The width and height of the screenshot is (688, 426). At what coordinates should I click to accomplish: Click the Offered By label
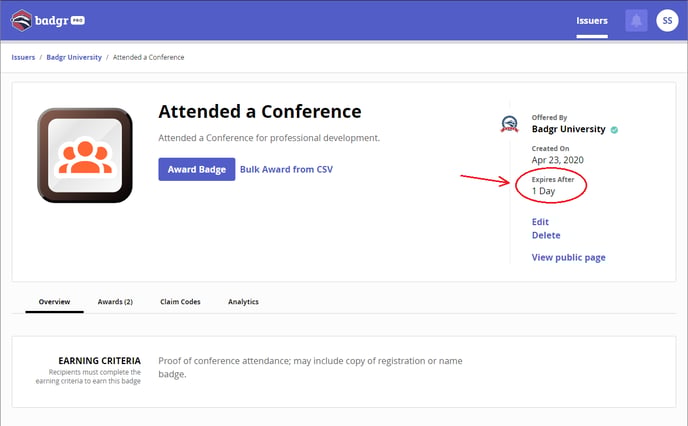click(x=549, y=118)
